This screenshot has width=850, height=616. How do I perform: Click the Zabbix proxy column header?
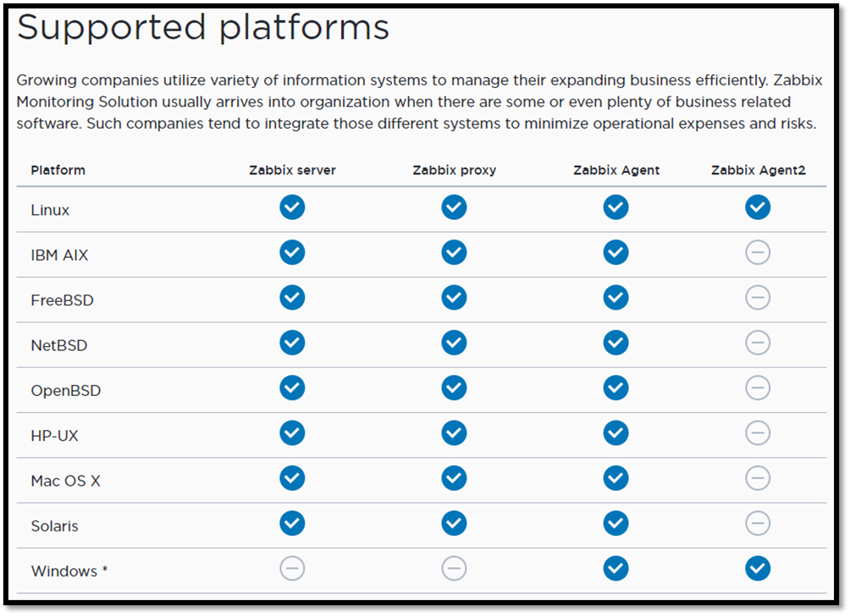454,170
